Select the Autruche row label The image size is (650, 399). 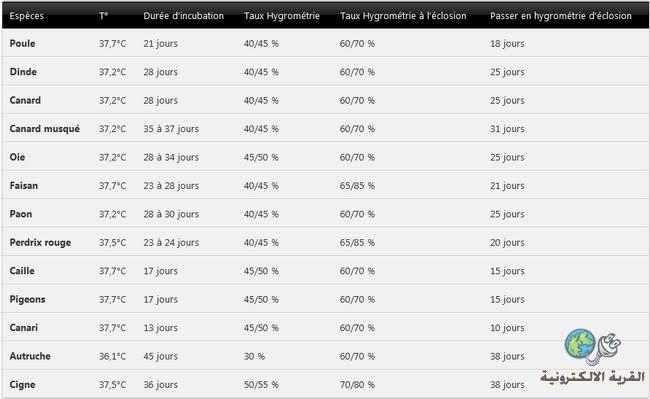pos(30,356)
